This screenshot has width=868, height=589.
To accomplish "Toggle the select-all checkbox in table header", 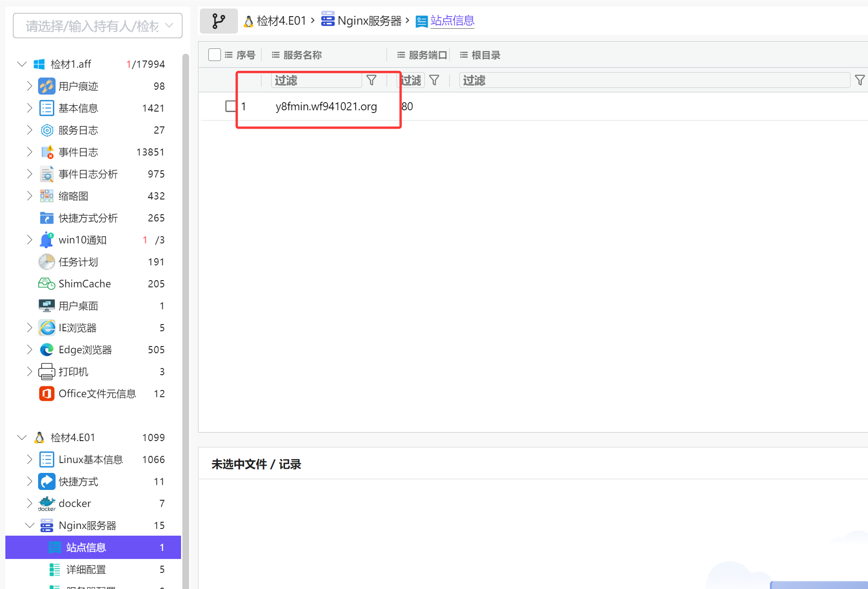I will click(215, 55).
